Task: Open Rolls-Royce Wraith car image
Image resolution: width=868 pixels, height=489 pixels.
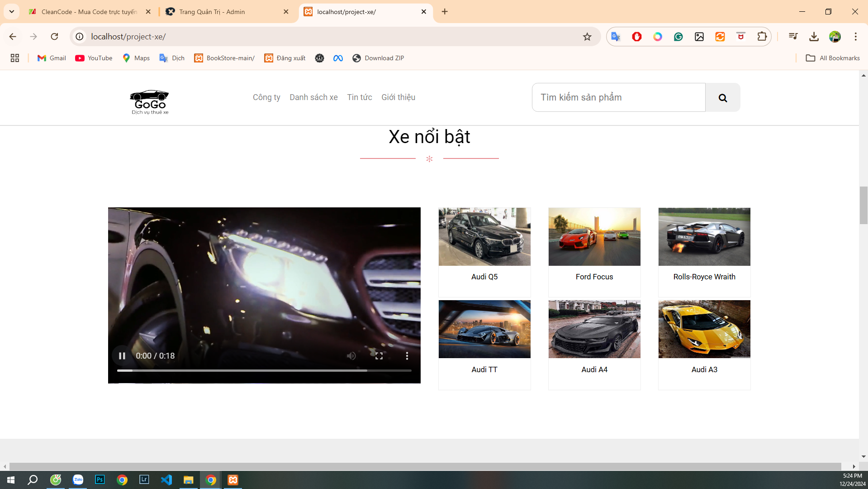Action: (x=704, y=237)
